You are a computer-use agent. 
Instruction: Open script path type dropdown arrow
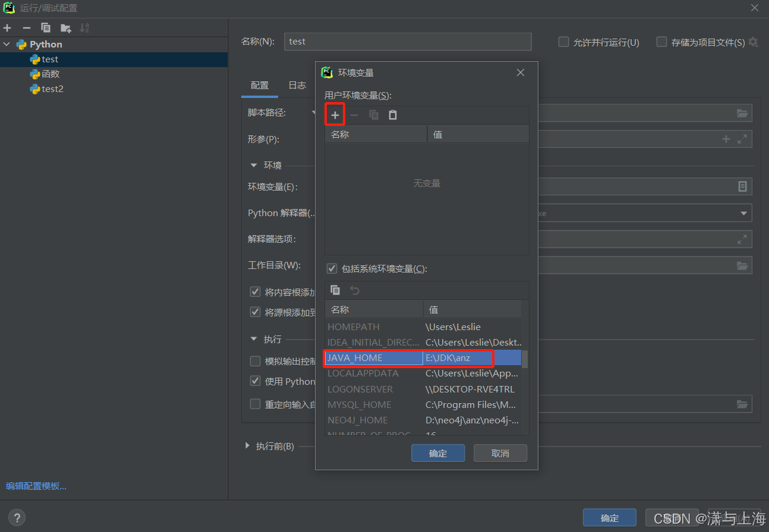[x=313, y=112]
